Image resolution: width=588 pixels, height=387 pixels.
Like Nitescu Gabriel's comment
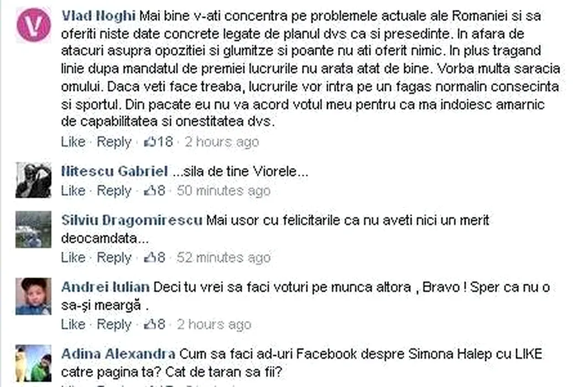pyautogui.click(x=73, y=190)
